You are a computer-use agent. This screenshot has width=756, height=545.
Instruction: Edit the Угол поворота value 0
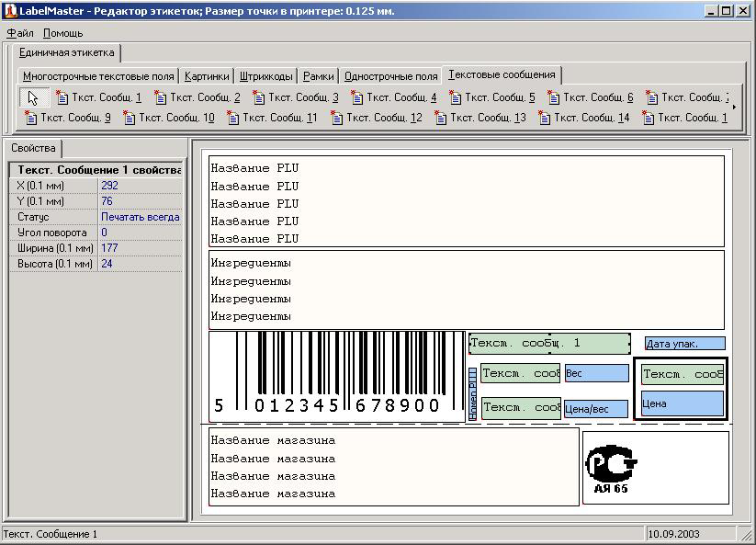pyautogui.click(x=141, y=233)
